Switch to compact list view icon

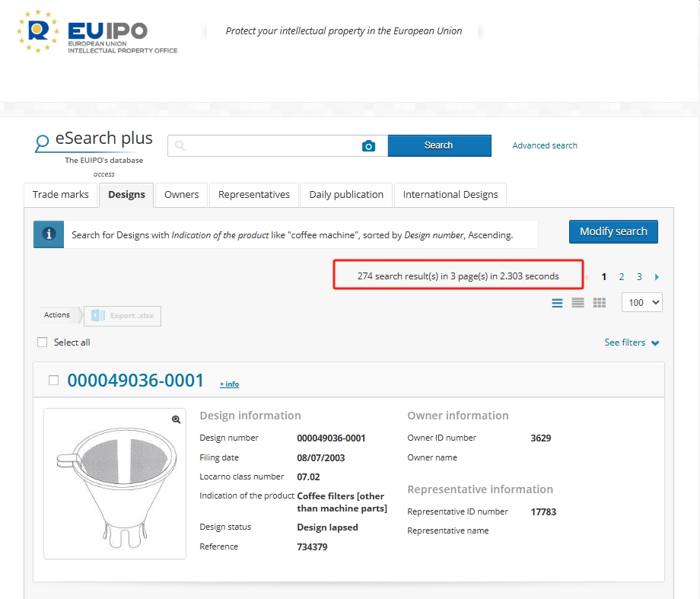coord(577,303)
